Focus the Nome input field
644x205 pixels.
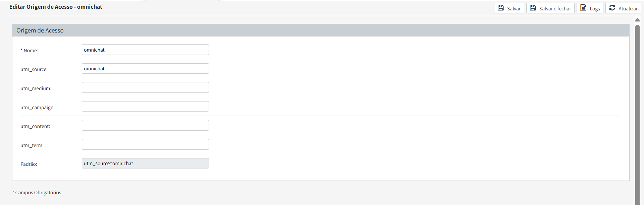pyautogui.click(x=145, y=50)
